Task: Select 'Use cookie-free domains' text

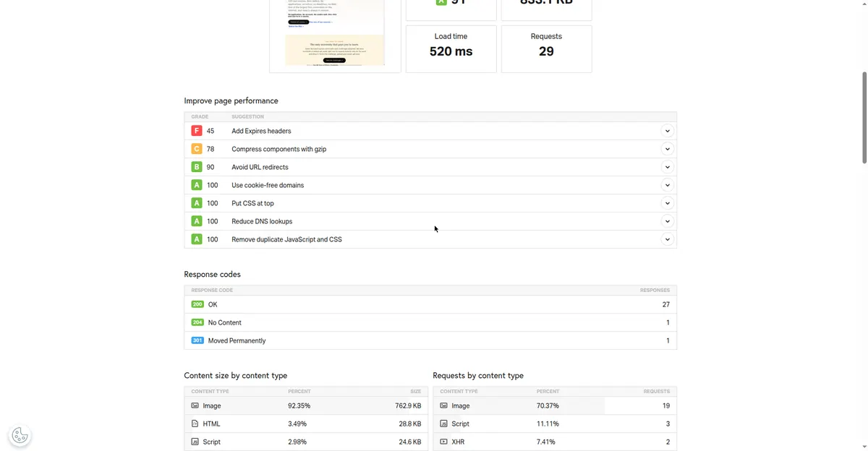Action: [x=268, y=185]
